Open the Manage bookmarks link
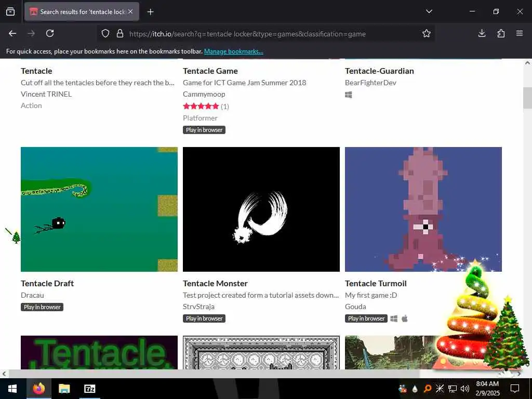Image resolution: width=532 pixels, height=399 pixels. [x=233, y=51]
